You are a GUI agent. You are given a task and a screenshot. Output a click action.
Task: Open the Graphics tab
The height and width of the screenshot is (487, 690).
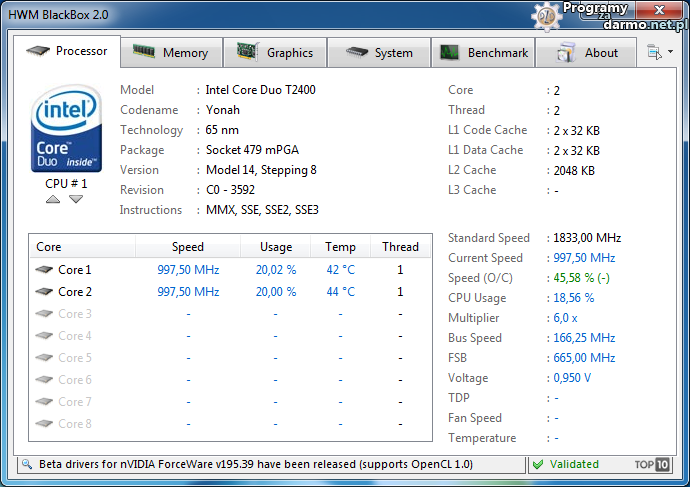(x=276, y=53)
